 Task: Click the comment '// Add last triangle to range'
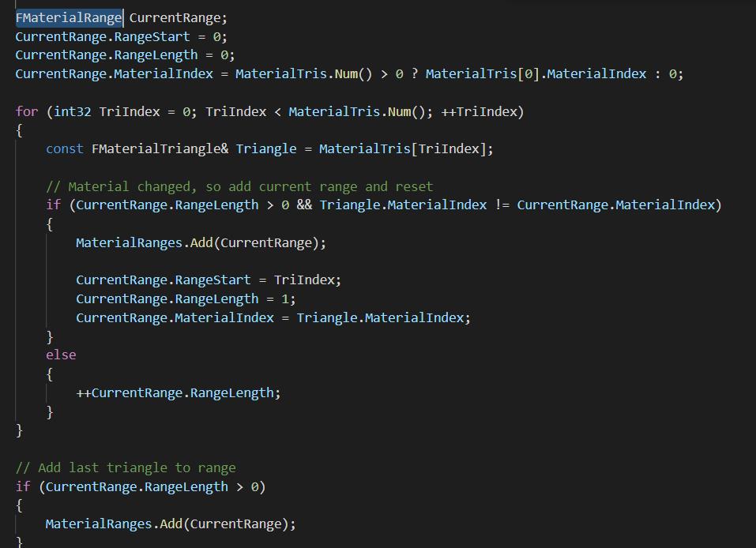pyautogui.click(x=126, y=468)
